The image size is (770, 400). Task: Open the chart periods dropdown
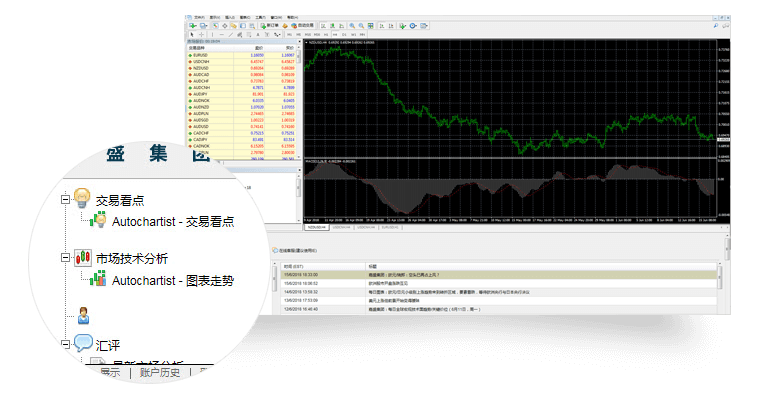pos(413,26)
